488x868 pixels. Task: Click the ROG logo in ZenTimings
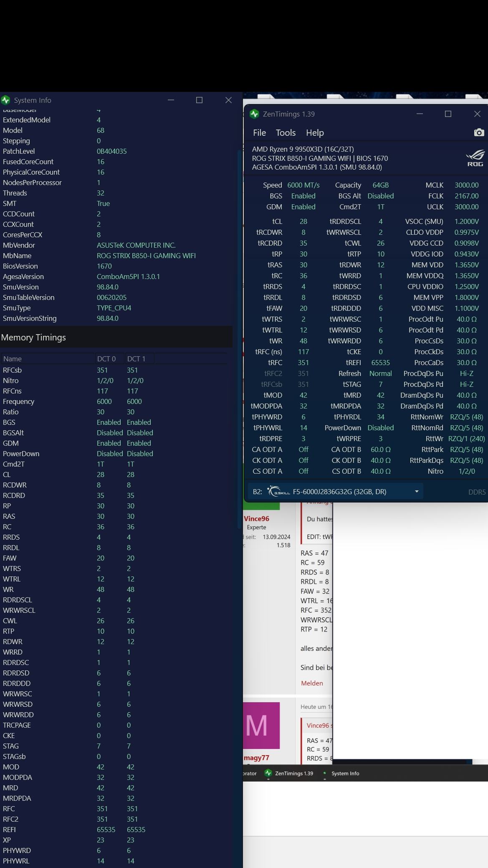tap(475, 158)
